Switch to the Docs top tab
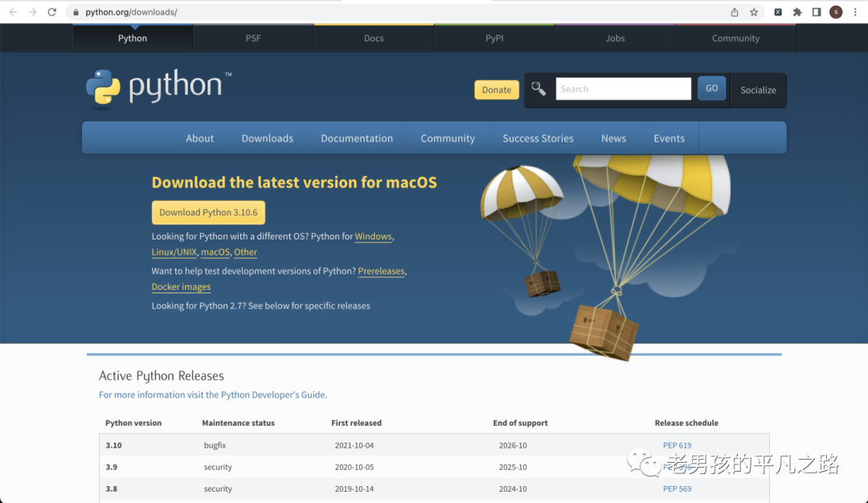 [374, 39]
